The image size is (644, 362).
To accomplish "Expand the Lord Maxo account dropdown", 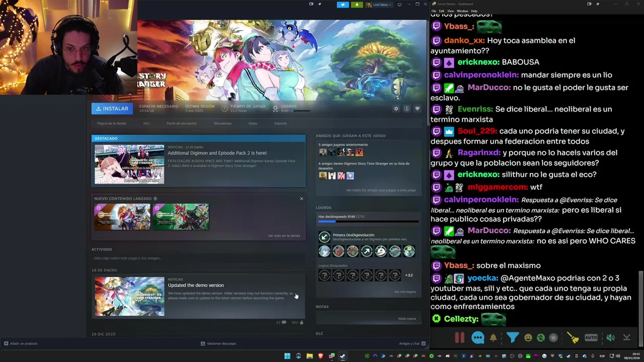I will (x=379, y=5).
